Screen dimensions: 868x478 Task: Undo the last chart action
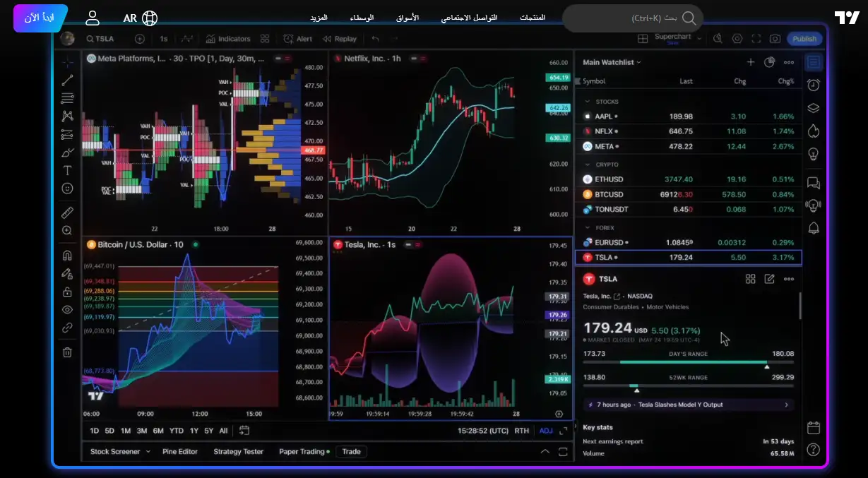375,39
